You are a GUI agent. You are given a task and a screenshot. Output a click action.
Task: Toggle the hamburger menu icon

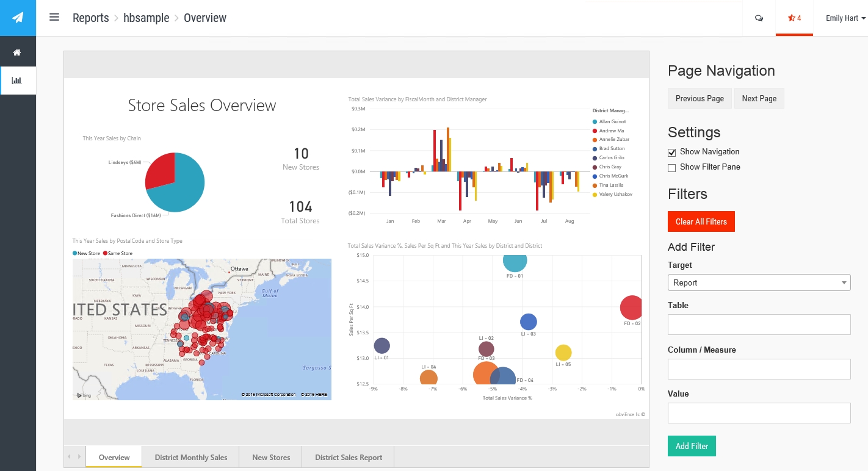[54, 17]
